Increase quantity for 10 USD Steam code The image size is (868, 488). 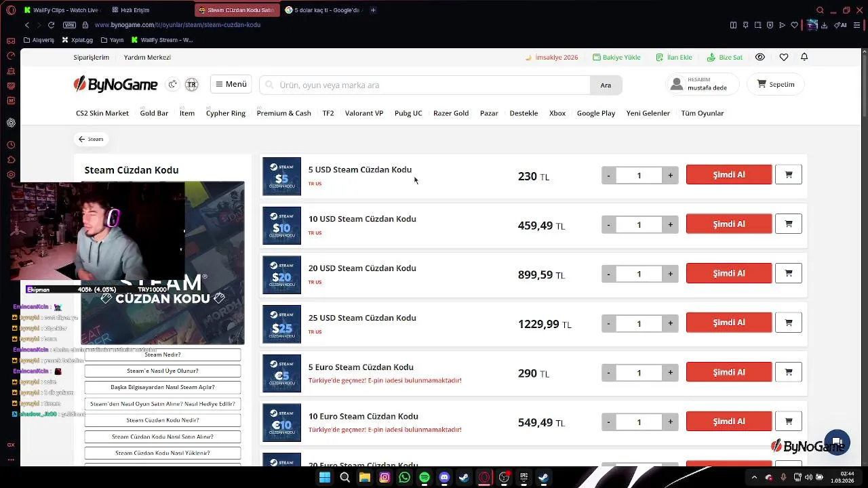(670, 225)
